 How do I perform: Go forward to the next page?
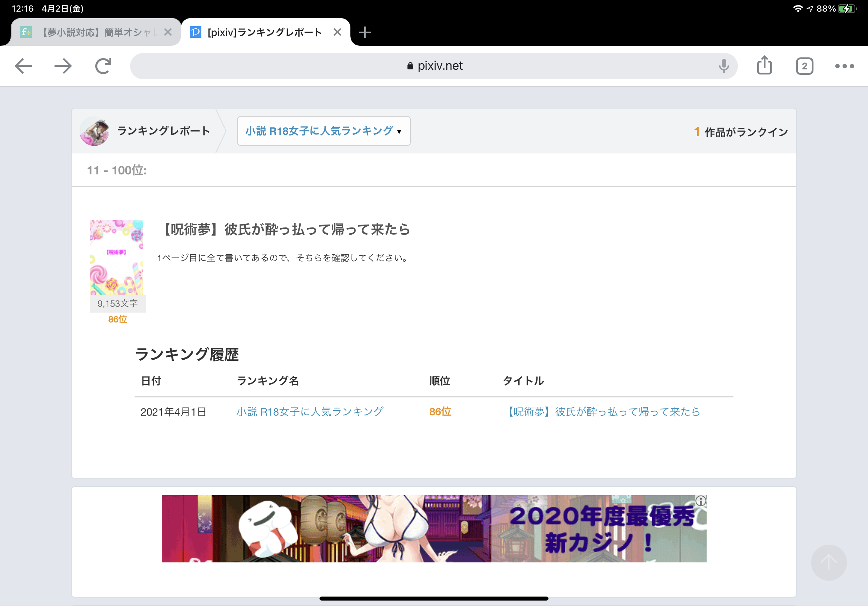(63, 66)
